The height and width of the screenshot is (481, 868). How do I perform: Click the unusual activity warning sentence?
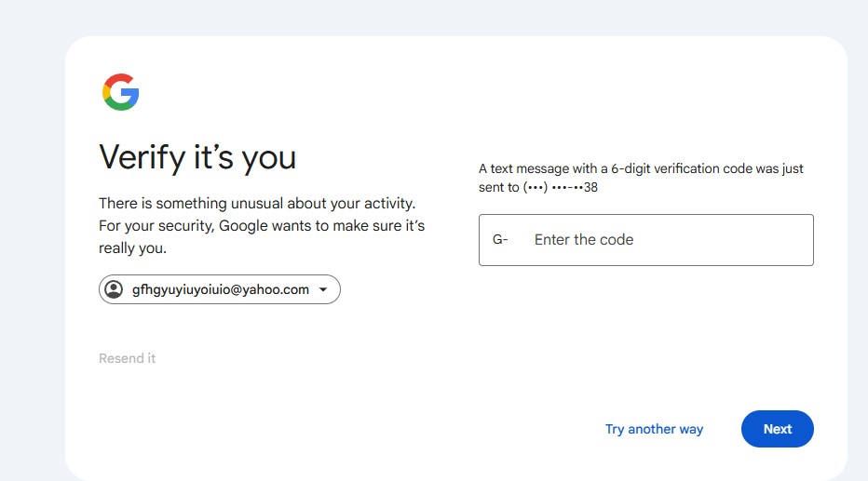pyautogui.click(x=257, y=204)
